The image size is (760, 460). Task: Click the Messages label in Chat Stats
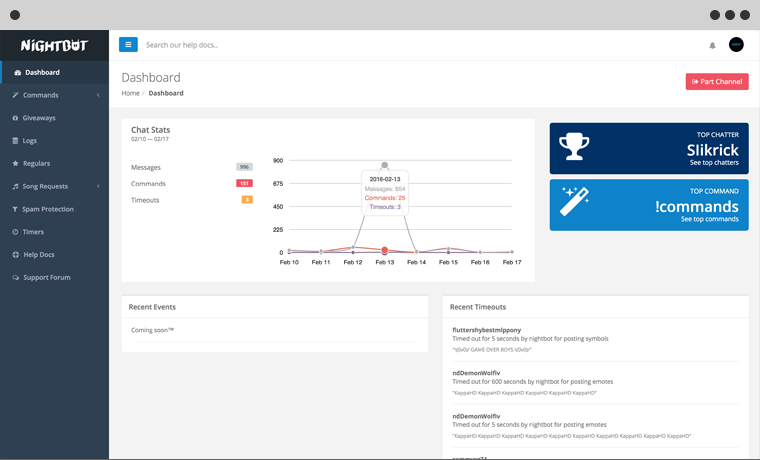click(x=145, y=167)
